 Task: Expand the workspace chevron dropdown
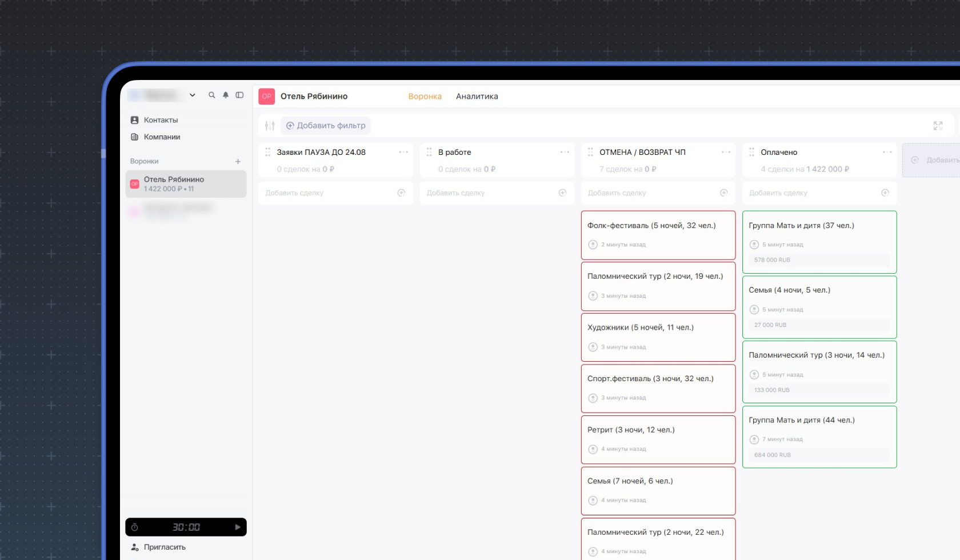tap(193, 95)
